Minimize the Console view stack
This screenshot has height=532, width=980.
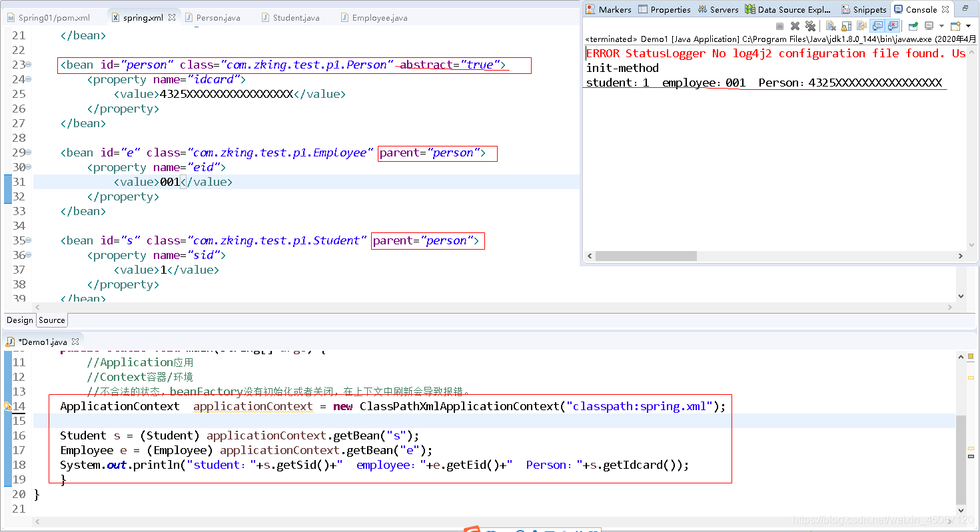coord(965,9)
